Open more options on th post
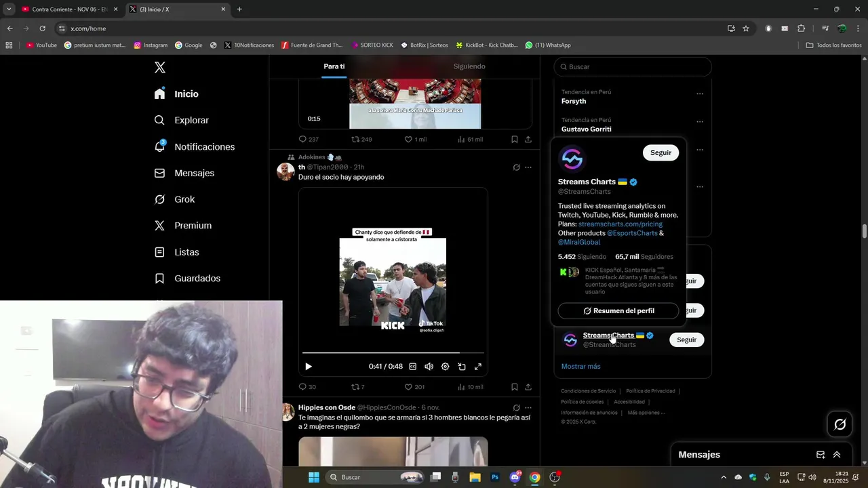Viewport: 868px width, 488px height. 528,167
